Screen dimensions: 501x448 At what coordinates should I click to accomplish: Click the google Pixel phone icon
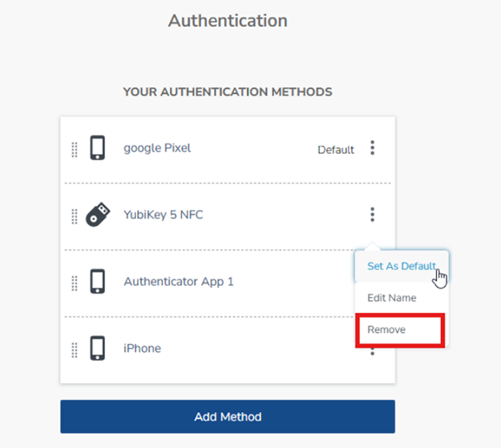click(x=98, y=148)
